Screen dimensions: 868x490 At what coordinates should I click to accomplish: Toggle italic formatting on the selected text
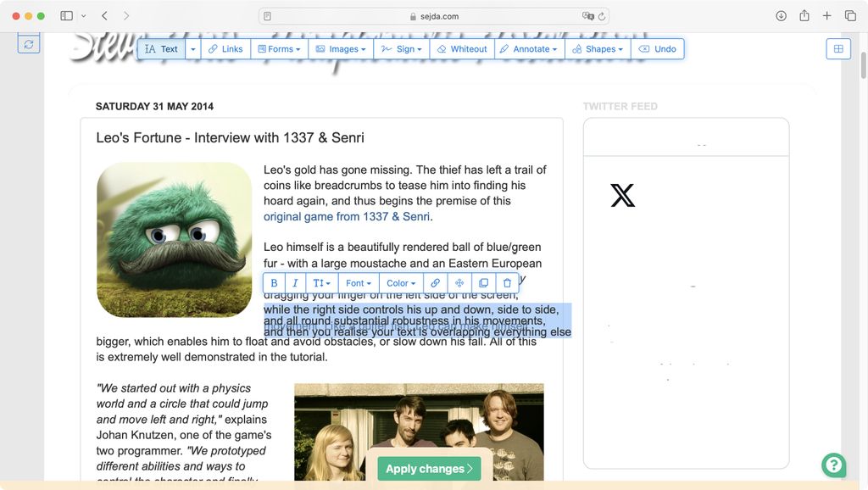pyautogui.click(x=296, y=282)
